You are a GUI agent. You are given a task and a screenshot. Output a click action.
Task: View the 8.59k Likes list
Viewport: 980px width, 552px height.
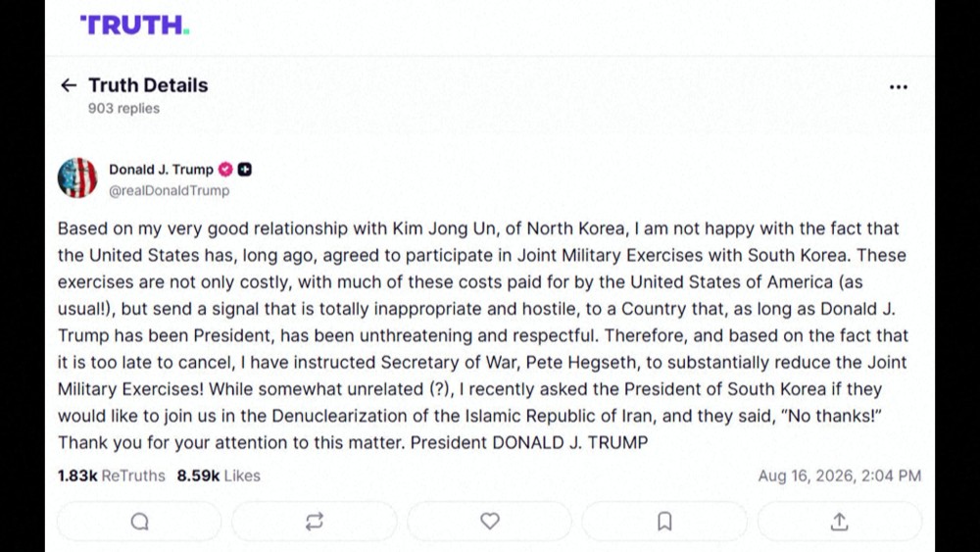219,476
